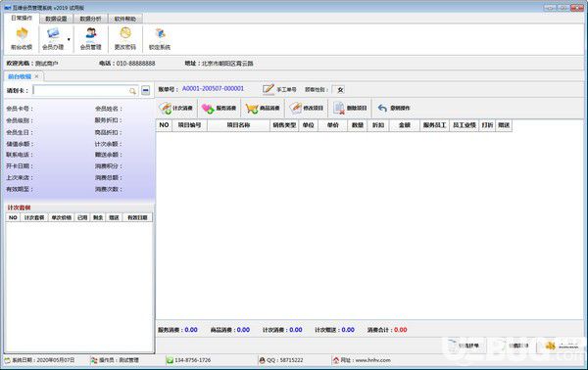Click the 服务消费 hearts toolbar button
This screenshot has width=588, height=370.
(219, 109)
